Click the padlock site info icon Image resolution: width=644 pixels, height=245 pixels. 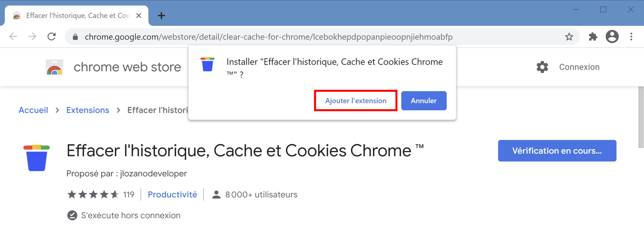point(75,37)
